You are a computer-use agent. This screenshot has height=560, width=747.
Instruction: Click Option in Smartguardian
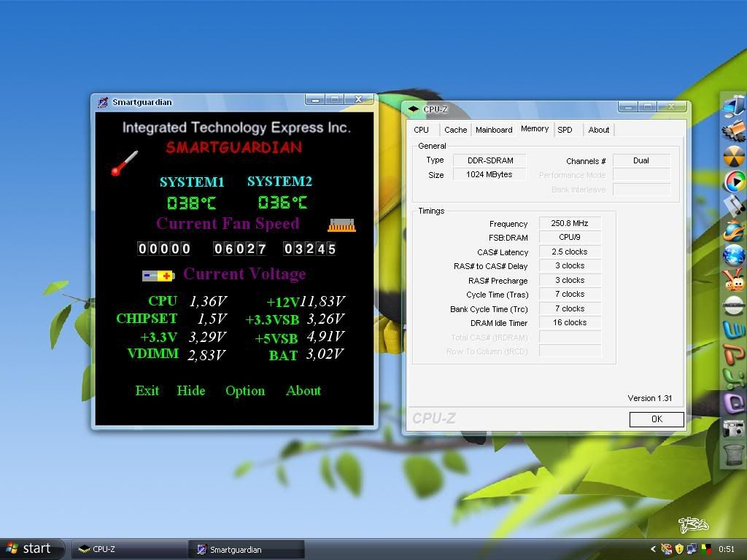coord(245,391)
